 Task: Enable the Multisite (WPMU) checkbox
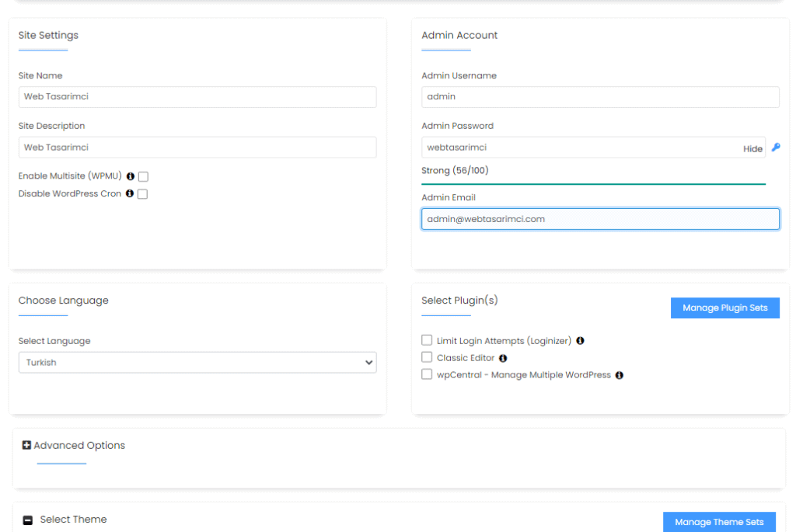[x=142, y=176]
